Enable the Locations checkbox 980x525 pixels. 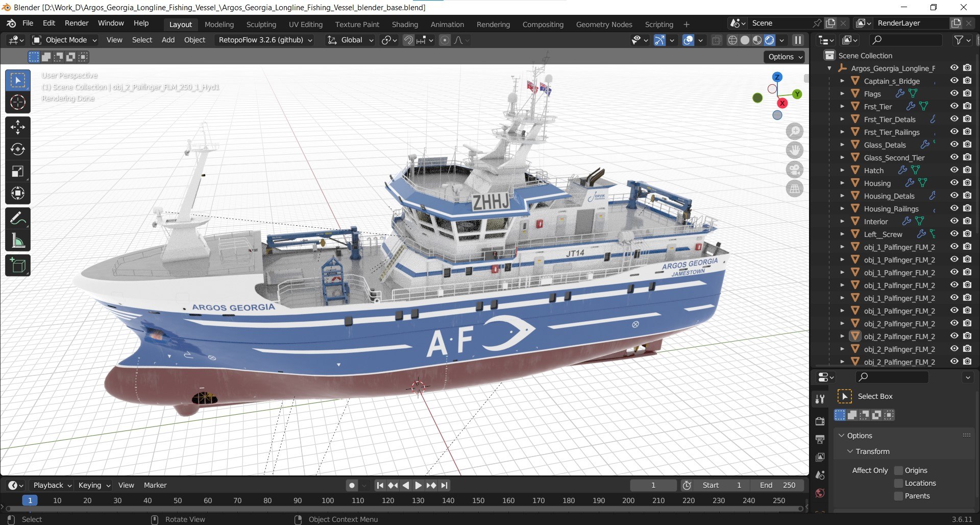[x=899, y=483]
